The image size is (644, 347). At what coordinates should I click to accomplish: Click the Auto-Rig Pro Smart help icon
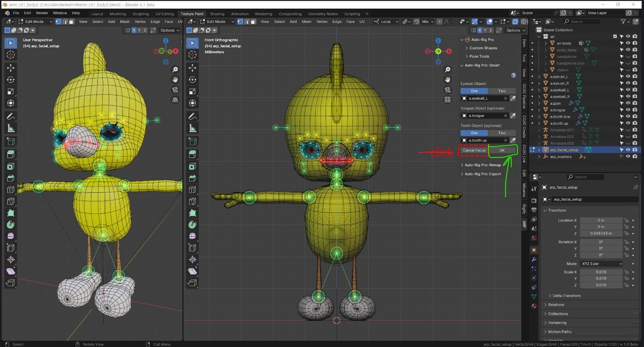[x=513, y=75]
